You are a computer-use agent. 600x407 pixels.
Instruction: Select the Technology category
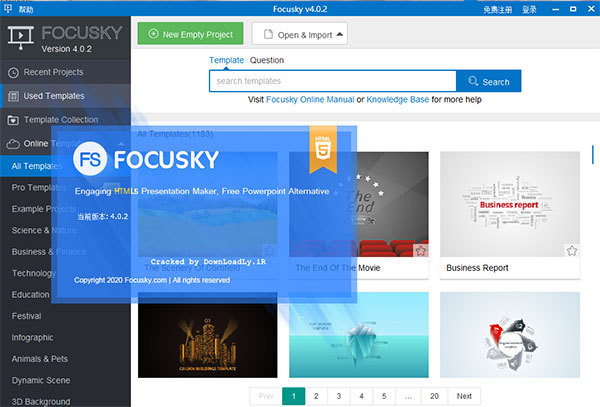[x=65, y=273]
